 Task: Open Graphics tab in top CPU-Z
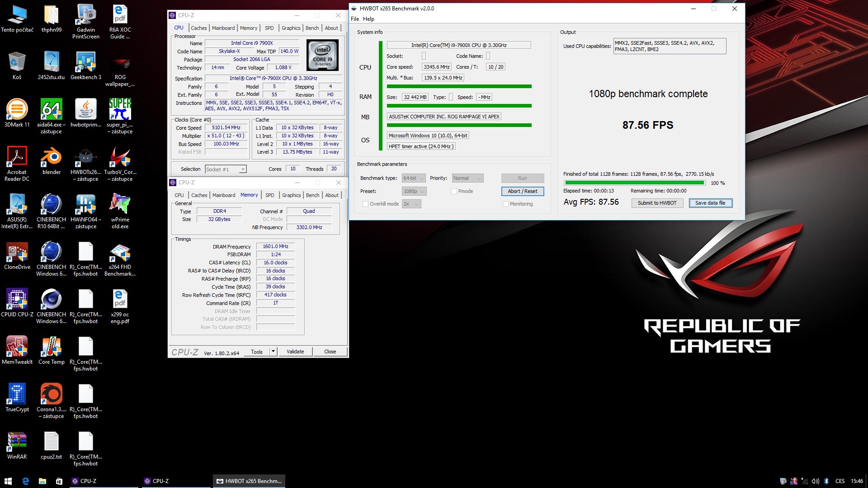point(291,28)
